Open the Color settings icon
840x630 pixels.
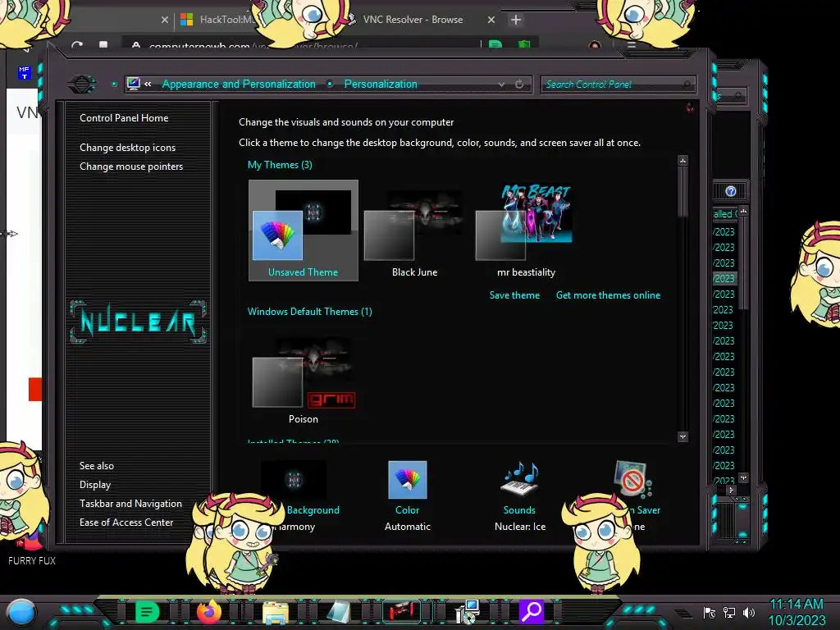408,479
